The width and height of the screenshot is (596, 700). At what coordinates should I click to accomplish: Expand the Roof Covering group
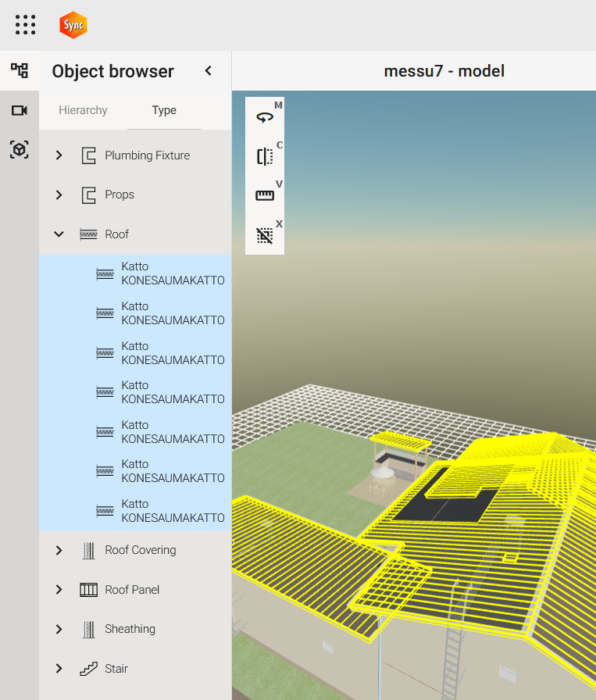click(x=59, y=550)
